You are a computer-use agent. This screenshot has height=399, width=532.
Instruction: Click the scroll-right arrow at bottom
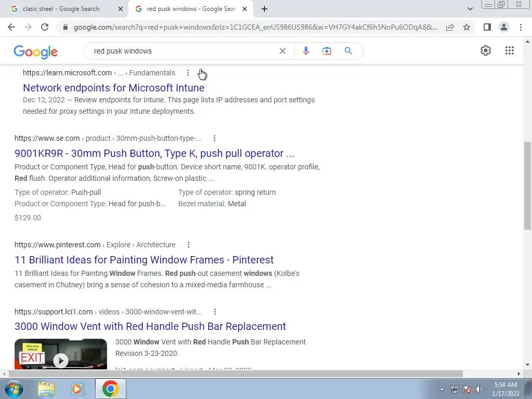(519, 374)
